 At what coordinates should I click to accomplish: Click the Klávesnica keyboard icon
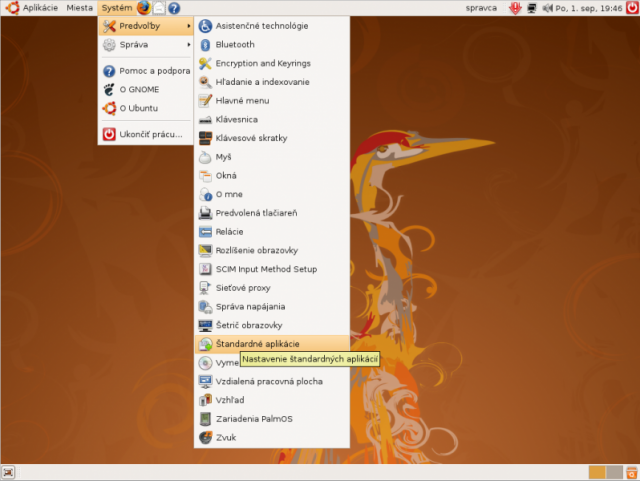(x=205, y=120)
